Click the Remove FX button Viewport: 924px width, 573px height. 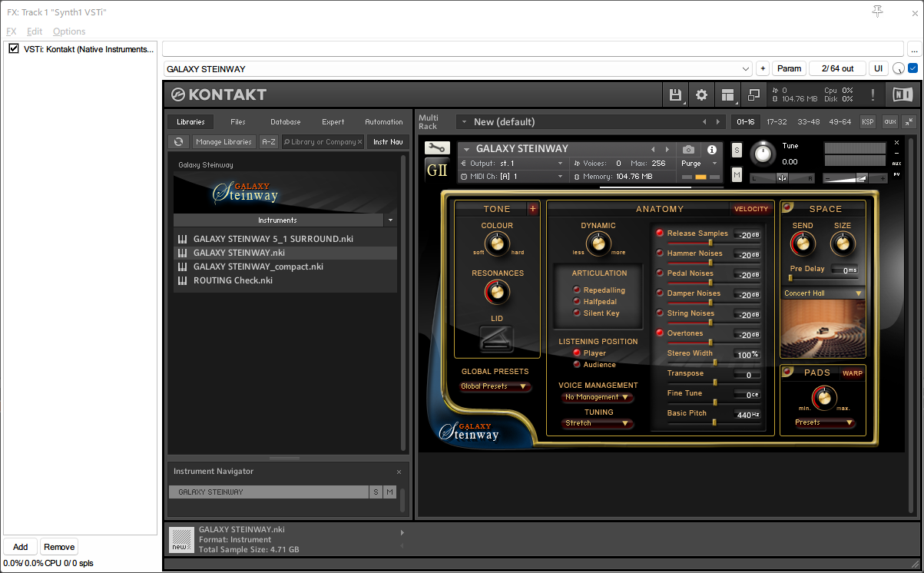click(59, 547)
